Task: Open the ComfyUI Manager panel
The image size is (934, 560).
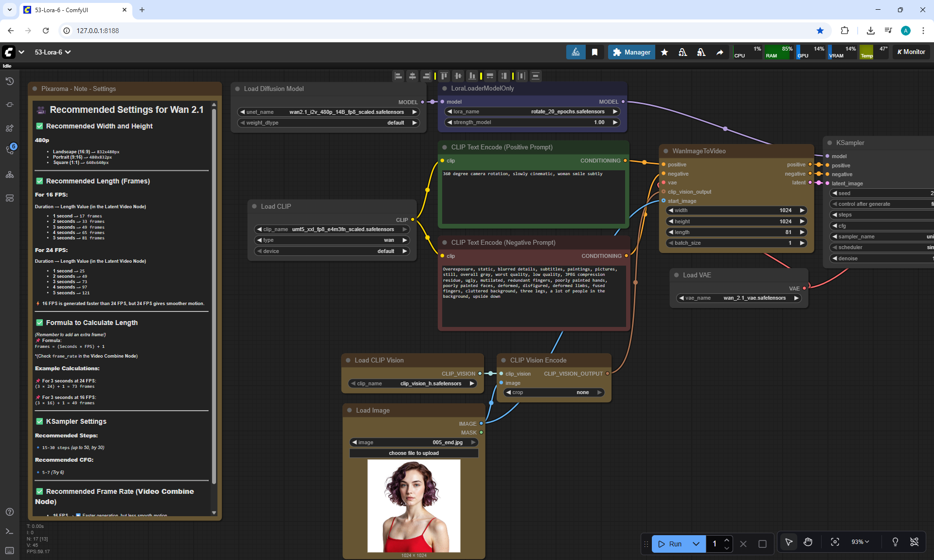Action: (631, 52)
